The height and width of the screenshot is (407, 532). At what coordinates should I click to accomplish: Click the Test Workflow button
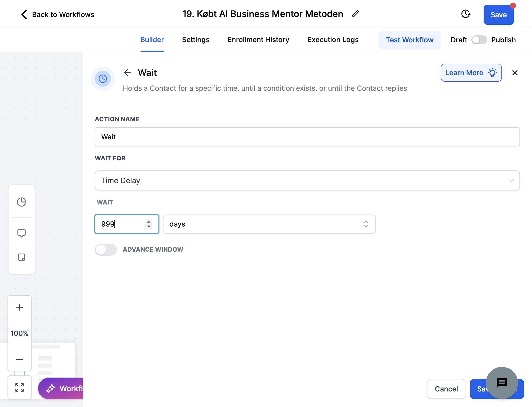410,40
